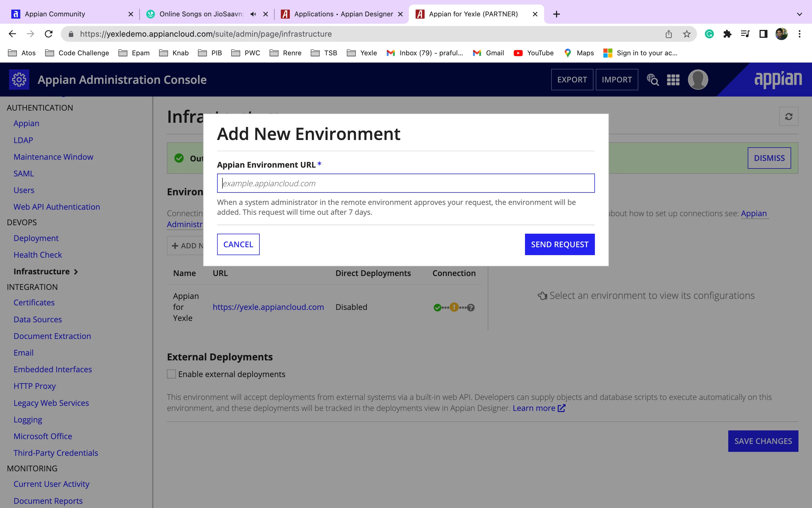Mute the JioSaavn tab audio icon
Screen dimensions: 812x508
coord(253,14)
